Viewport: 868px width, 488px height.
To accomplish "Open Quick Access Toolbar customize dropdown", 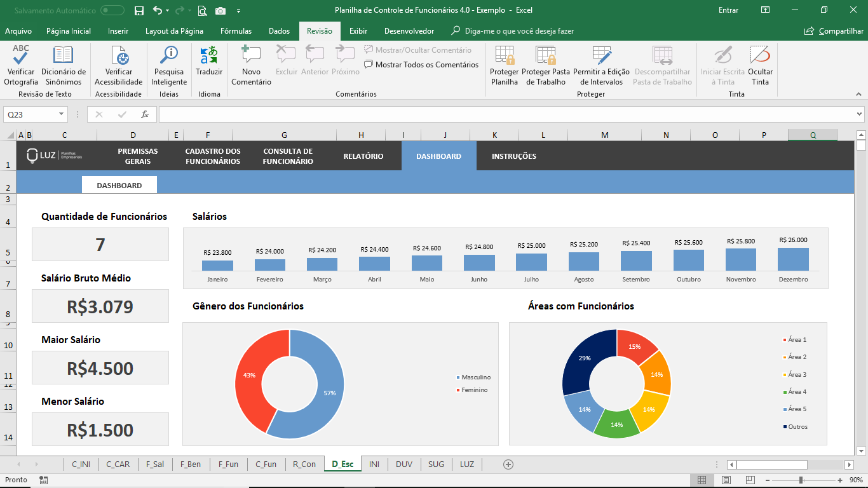I will coord(238,11).
